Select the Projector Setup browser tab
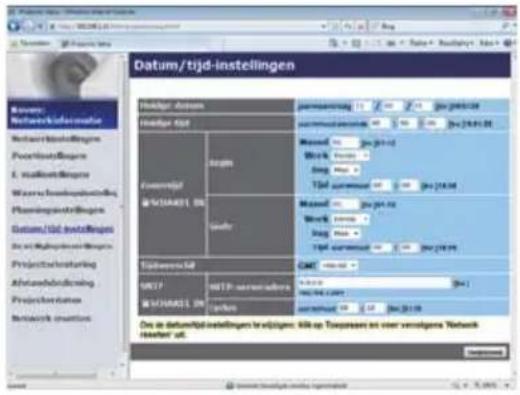 pos(86,44)
